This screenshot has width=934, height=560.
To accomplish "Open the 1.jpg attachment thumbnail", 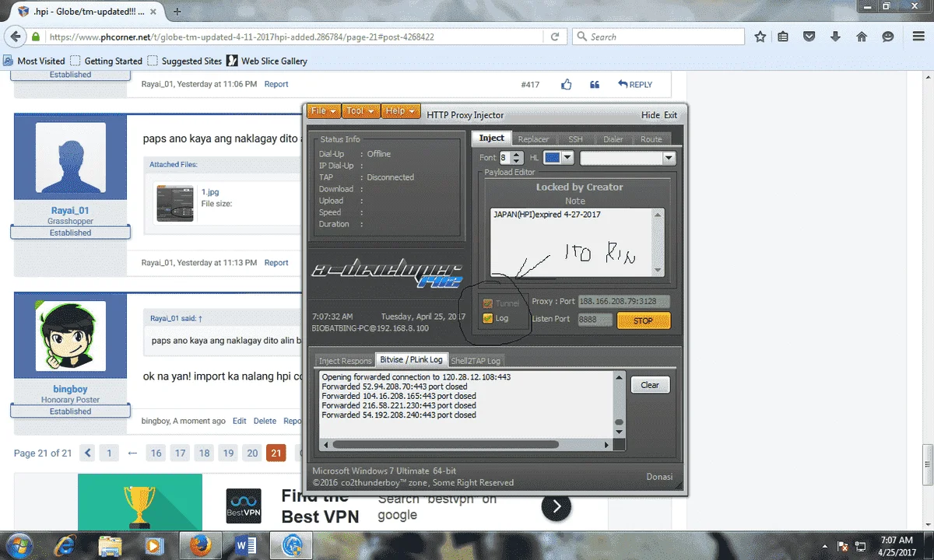I will pos(175,203).
